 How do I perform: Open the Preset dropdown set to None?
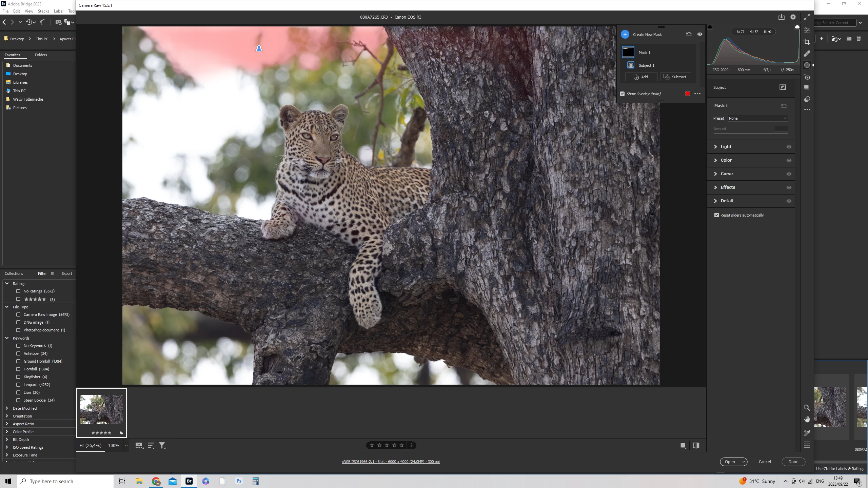click(x=757, y=118)
